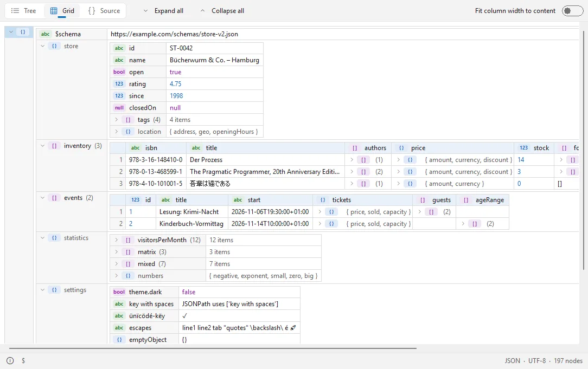
Task: Collapse the inventory (3) node
Action: (x=42, y=146)
